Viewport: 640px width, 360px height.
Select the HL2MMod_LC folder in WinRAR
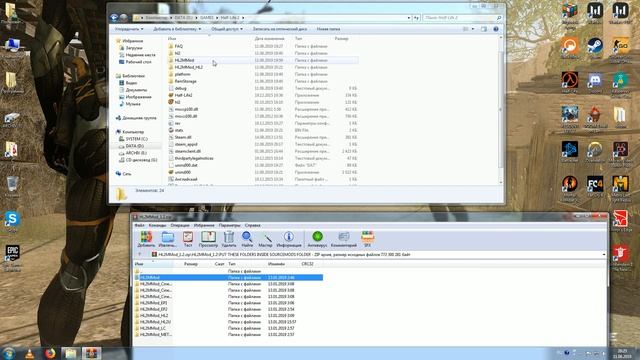coord(153,328)
